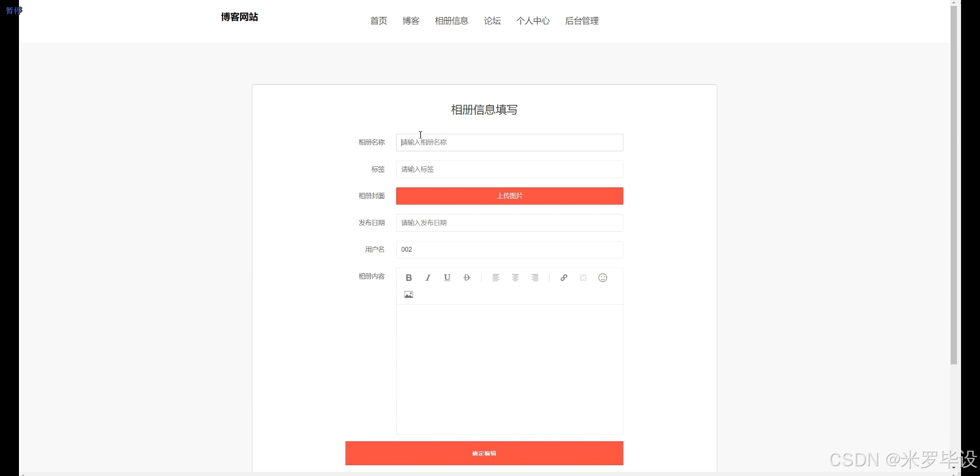
Task: Click the 暂停 link at top left
Action: coord(14,10)
